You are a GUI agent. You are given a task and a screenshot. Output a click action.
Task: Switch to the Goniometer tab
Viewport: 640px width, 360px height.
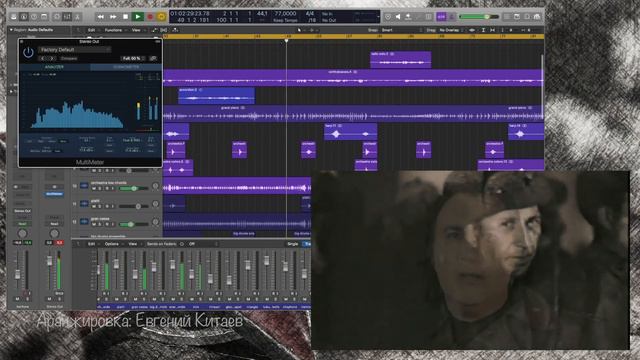pyautogui.click(x=126, y=67)
